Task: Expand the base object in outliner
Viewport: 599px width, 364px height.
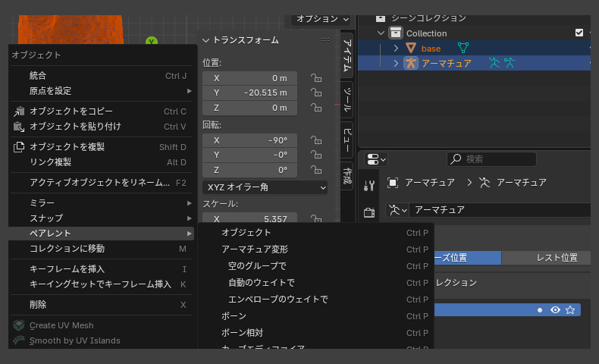Action: coord(396,48)
